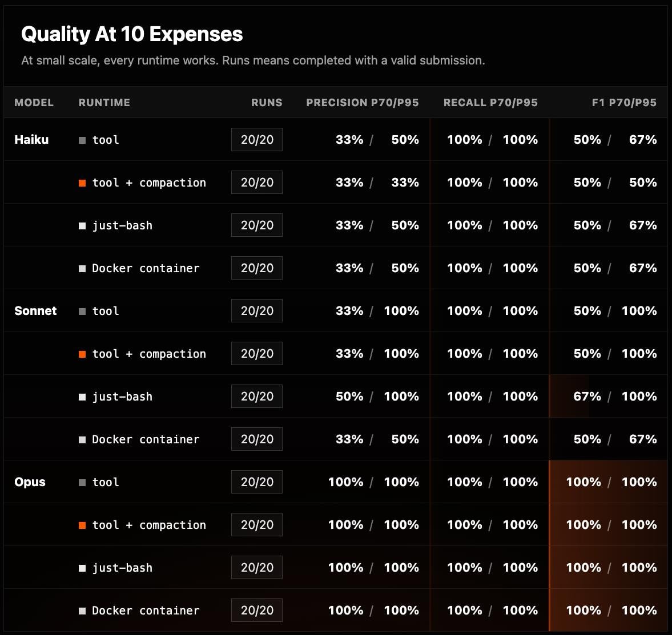This screenshot has height=635, width=672.
Task: Click the square icon beside Haiku Docker container
Action: 82,269
